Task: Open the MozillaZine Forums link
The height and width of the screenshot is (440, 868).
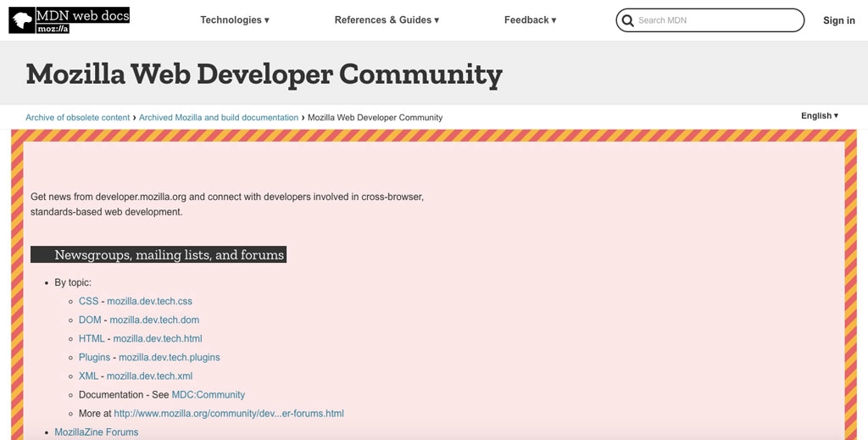Action: tap(97, 432)
